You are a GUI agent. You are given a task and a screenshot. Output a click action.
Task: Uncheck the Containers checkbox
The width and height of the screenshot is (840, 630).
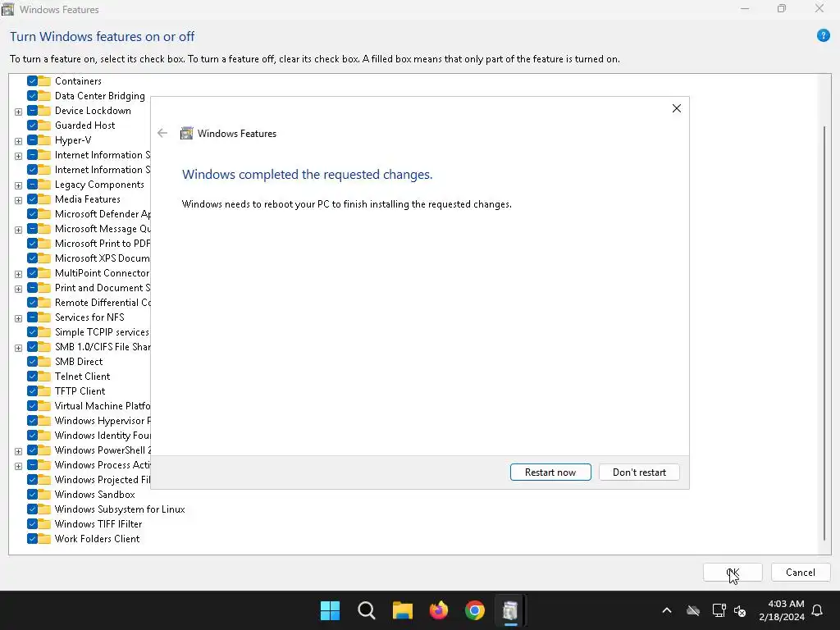pos(32,81)
